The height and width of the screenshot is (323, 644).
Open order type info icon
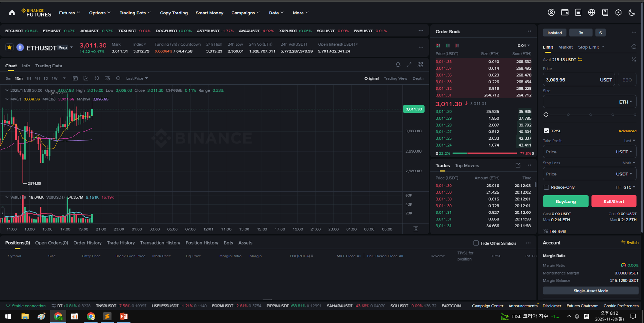click(x=634, y=47)
